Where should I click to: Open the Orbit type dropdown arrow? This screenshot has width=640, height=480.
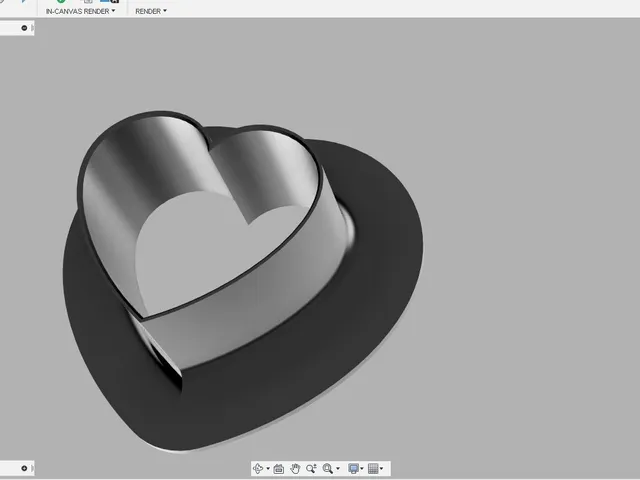(x=268, y=469)
